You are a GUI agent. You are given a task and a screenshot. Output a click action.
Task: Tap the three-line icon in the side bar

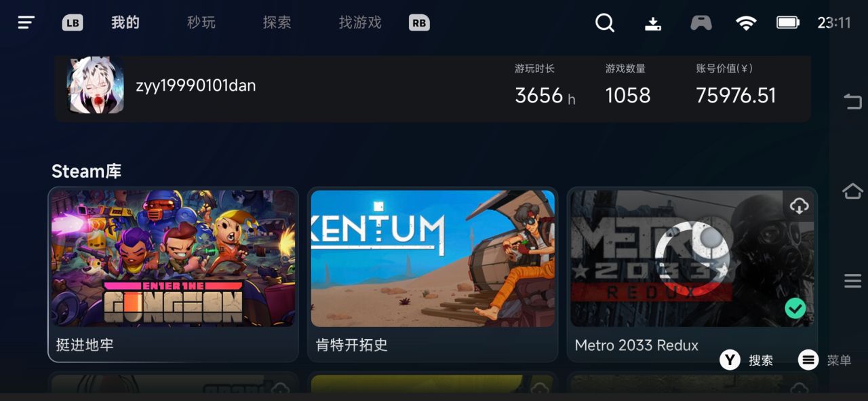[852, 280]
